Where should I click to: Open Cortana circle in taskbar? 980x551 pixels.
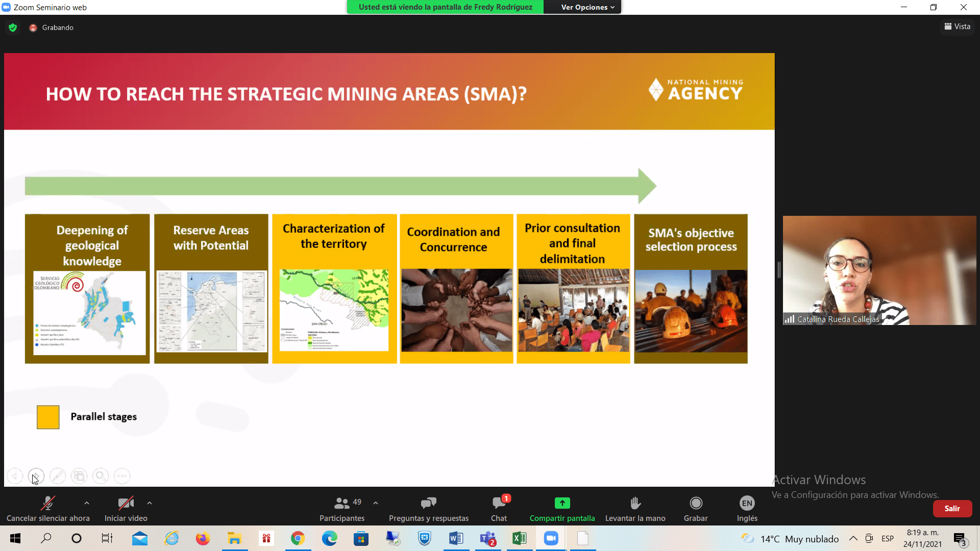[x=77, y=538]
